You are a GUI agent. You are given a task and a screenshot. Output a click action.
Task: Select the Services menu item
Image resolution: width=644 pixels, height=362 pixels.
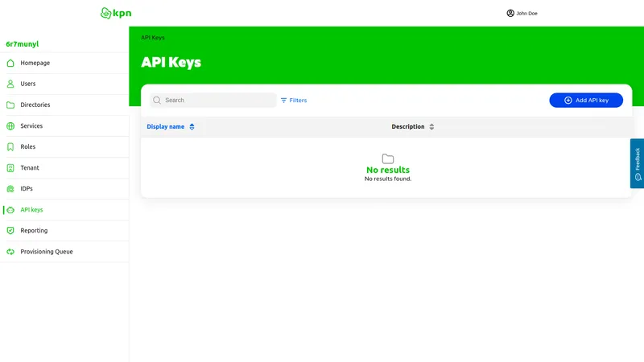click(64, 126)
